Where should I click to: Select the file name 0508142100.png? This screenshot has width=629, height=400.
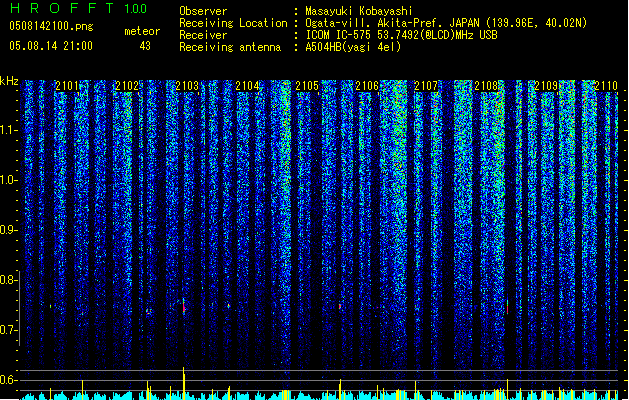pos(51,27)
